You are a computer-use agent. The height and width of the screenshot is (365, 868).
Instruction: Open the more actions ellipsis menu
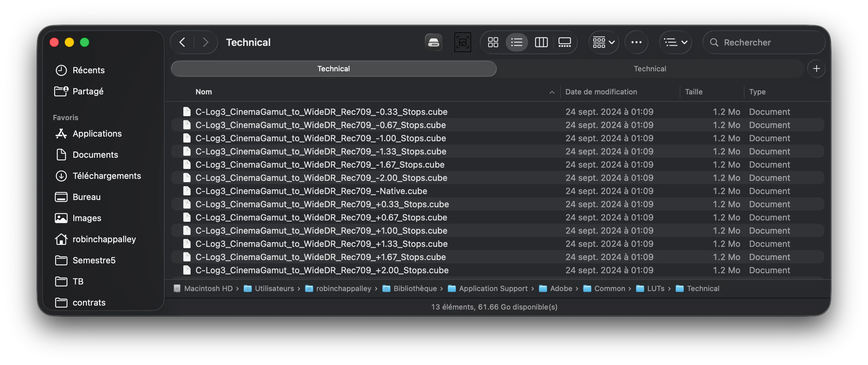636,43
